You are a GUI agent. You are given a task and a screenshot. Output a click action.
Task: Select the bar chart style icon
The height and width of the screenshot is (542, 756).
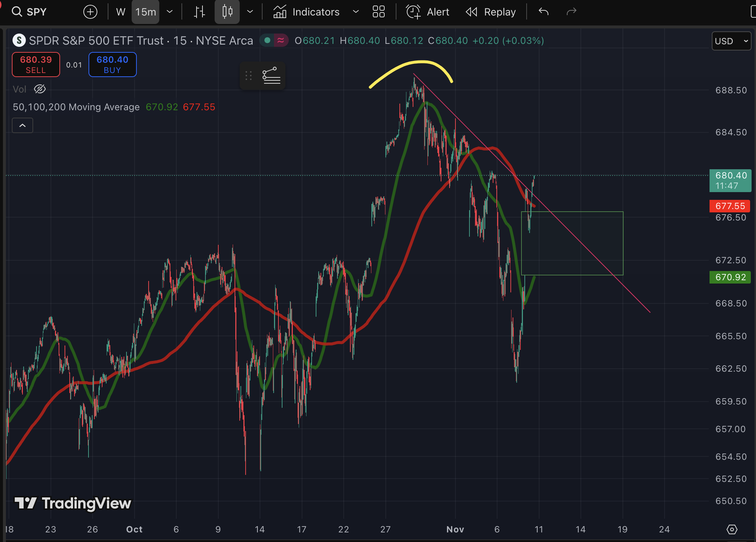pyautogui.click(x=200, y=12)
